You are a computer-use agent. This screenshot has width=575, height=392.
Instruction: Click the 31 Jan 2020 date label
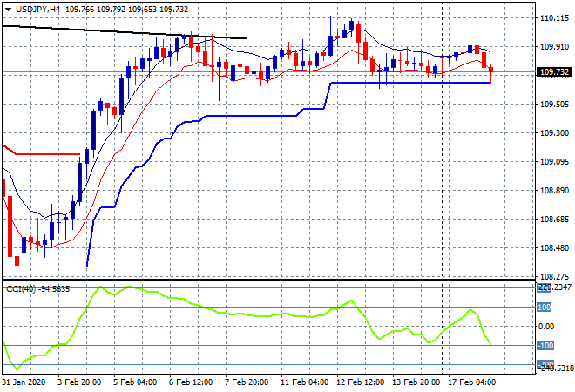tap(24, 382)
